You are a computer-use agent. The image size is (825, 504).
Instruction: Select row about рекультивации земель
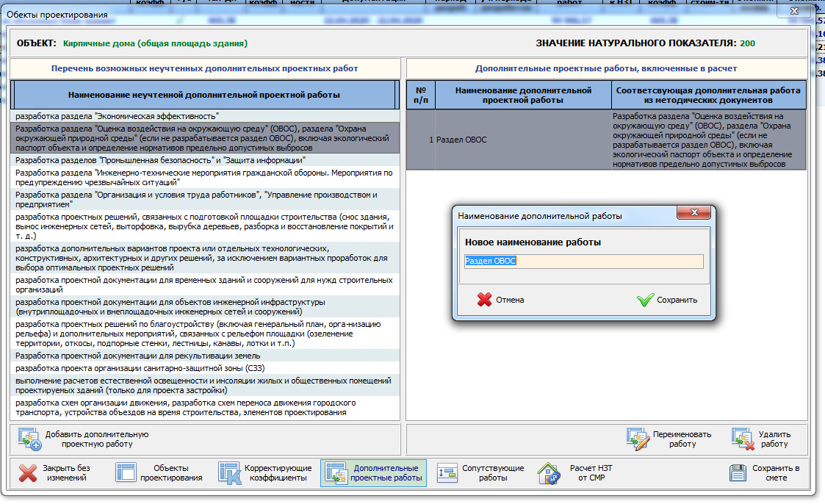(205, 356)
